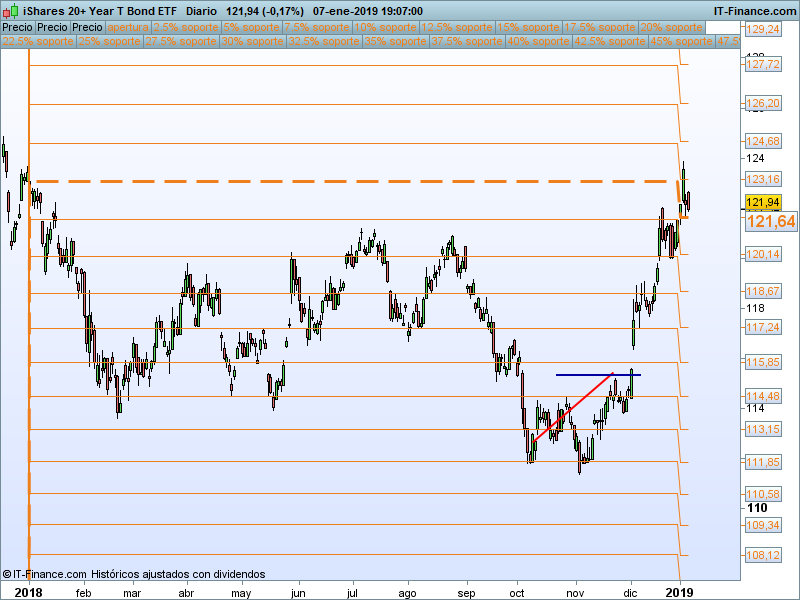The image size is (800, 600).
Task: Click the 'sep' time axis label
Action: [466, 593]
